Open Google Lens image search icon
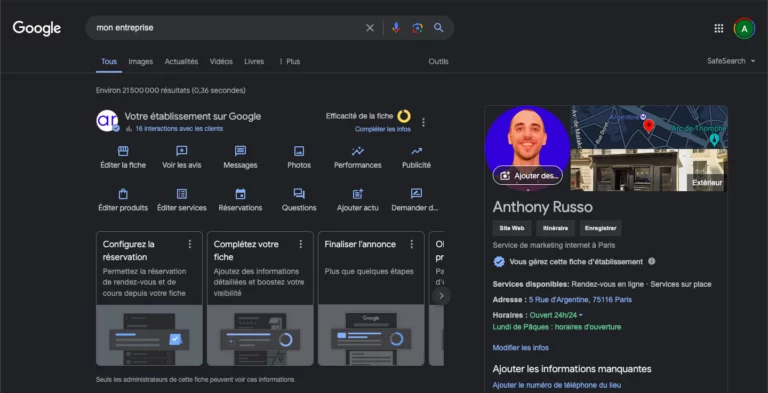The image size is (768, 393). [417, 28]
